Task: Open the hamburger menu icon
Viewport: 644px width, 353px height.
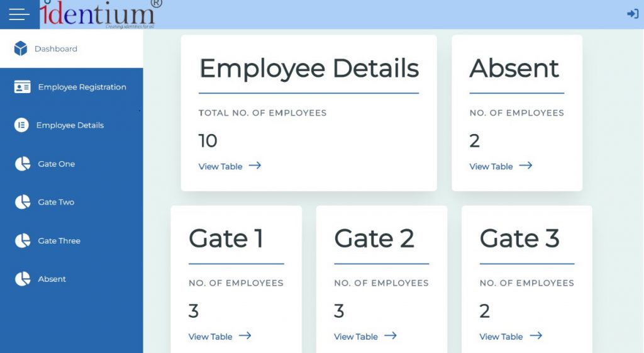Action: (19, 14)
